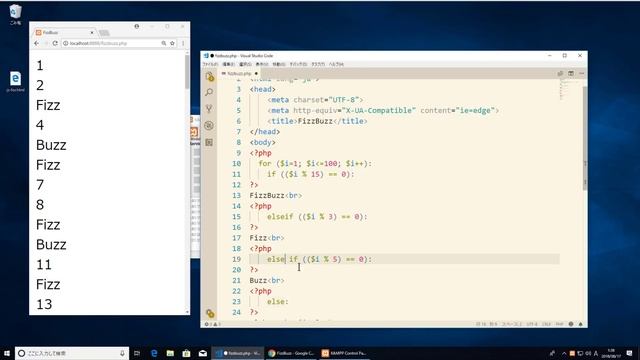
Task: Click the CRLF end-of-line status entry
Action: pos(546,324)
